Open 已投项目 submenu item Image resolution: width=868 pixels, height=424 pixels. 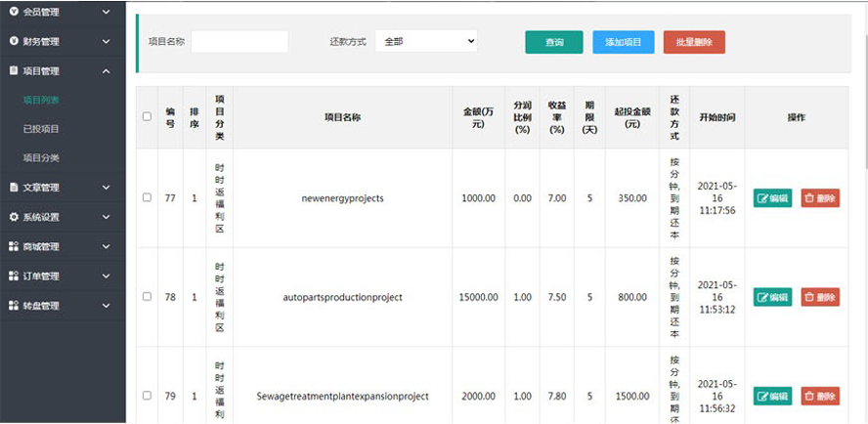click(41, 129)
